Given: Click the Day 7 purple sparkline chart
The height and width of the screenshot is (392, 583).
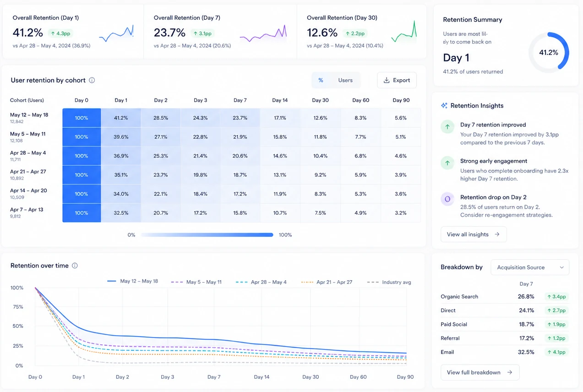Looking at the screenshot, I should tap(263, 33).
